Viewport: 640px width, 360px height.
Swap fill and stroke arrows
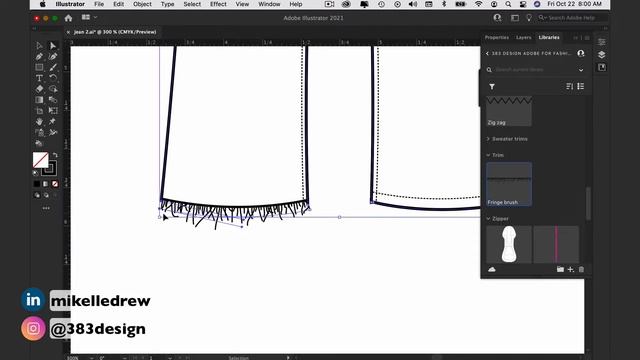click(x=55, y=155)
